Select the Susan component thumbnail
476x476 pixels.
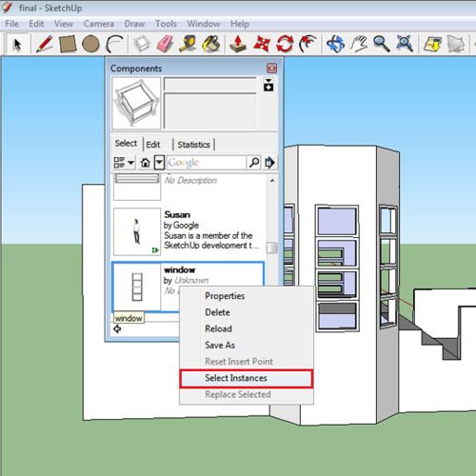[137, 231]
